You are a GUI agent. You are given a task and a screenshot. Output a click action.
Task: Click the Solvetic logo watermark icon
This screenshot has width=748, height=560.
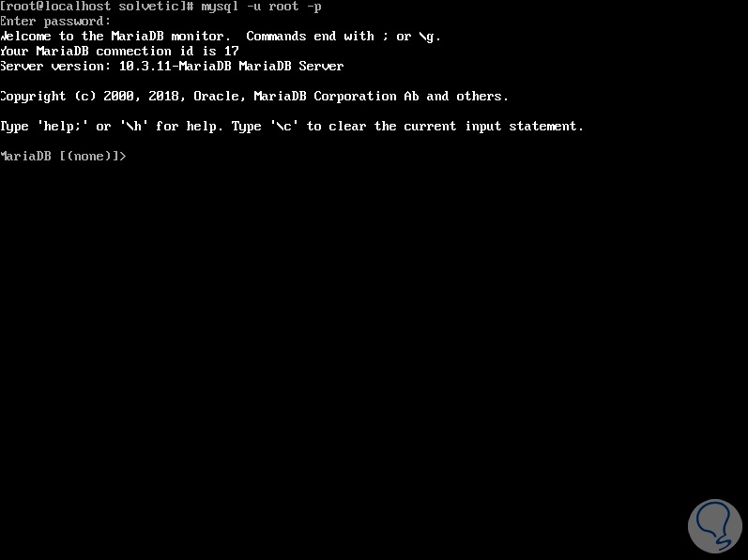(714, 526)
